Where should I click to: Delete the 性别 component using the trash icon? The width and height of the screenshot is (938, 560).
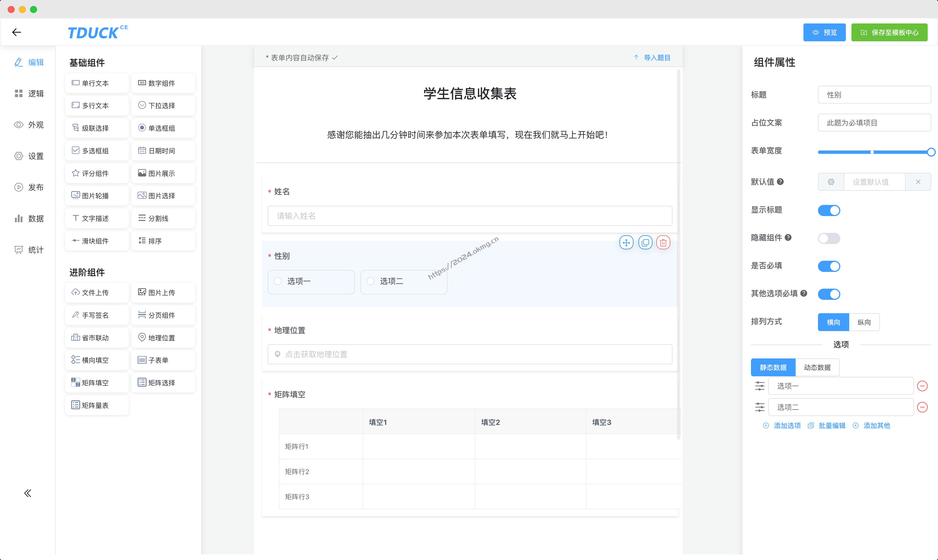[664, 242]
